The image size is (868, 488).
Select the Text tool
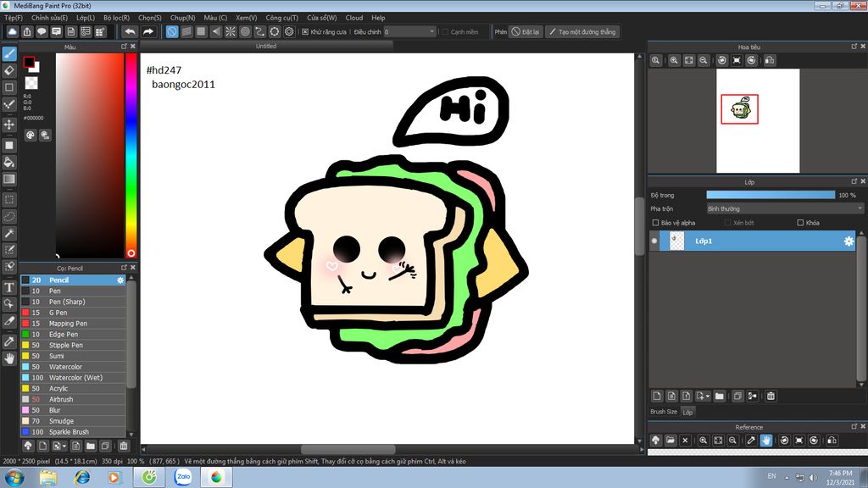[x=9, y=287]
